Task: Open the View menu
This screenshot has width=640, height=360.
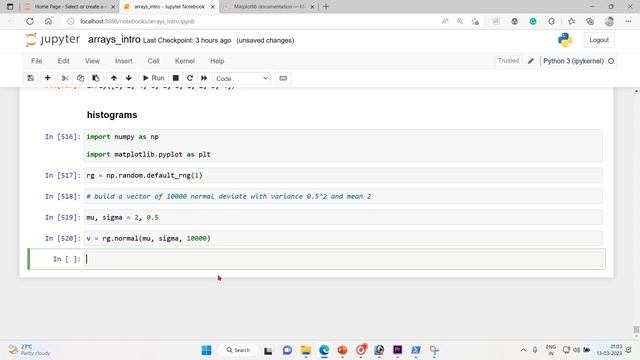Action: 92,61
